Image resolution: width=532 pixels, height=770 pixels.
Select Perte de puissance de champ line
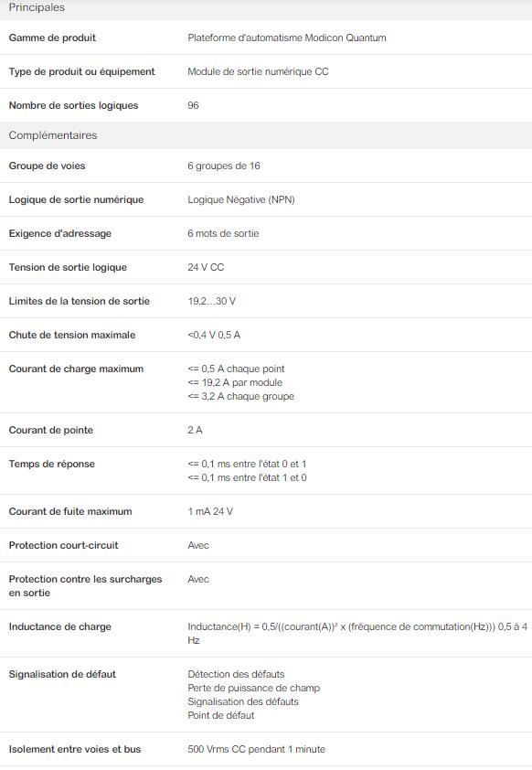[253, 688]
